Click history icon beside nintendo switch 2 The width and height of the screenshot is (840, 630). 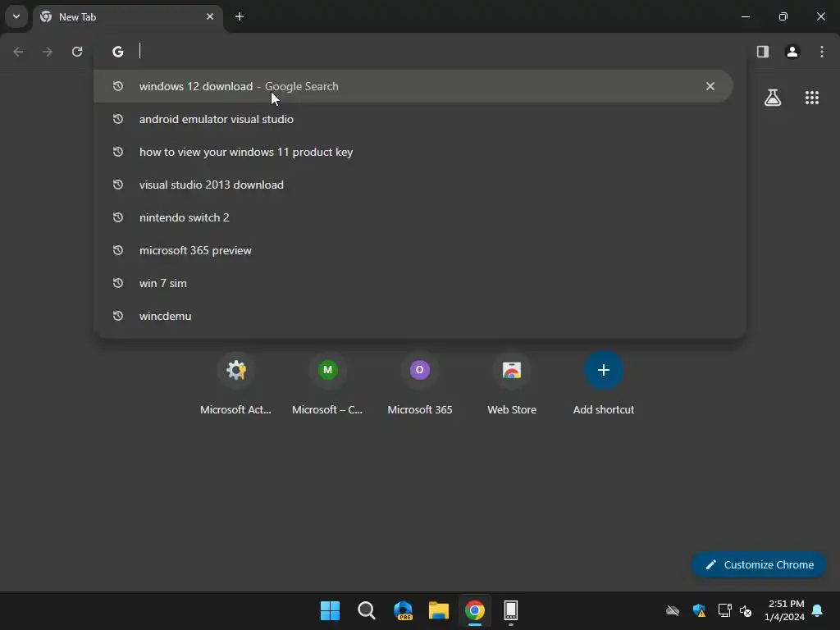pos(118,217)
